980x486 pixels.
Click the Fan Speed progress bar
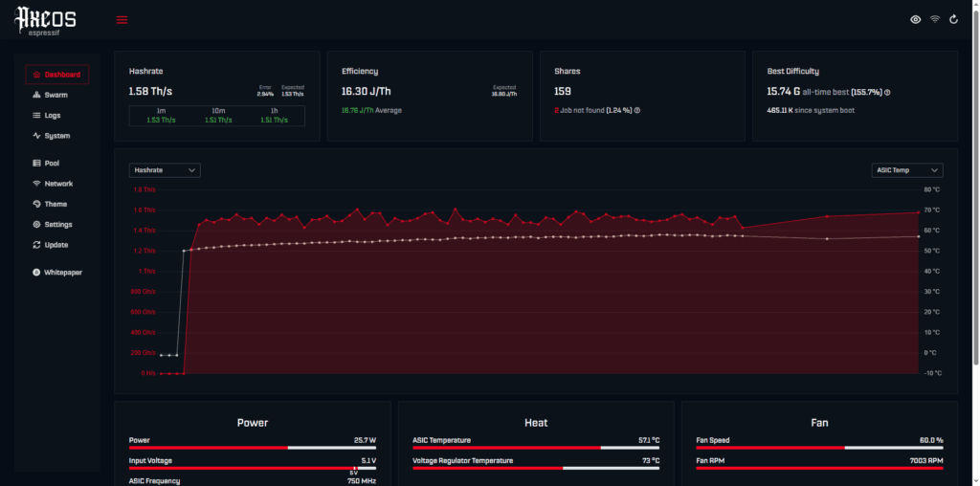pyautogui.click(x=819, y=447)
